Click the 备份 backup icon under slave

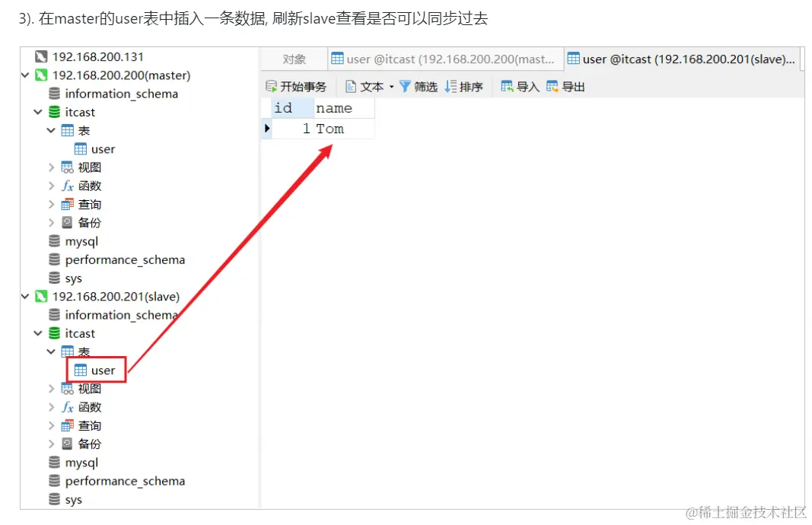pos(67,444)
